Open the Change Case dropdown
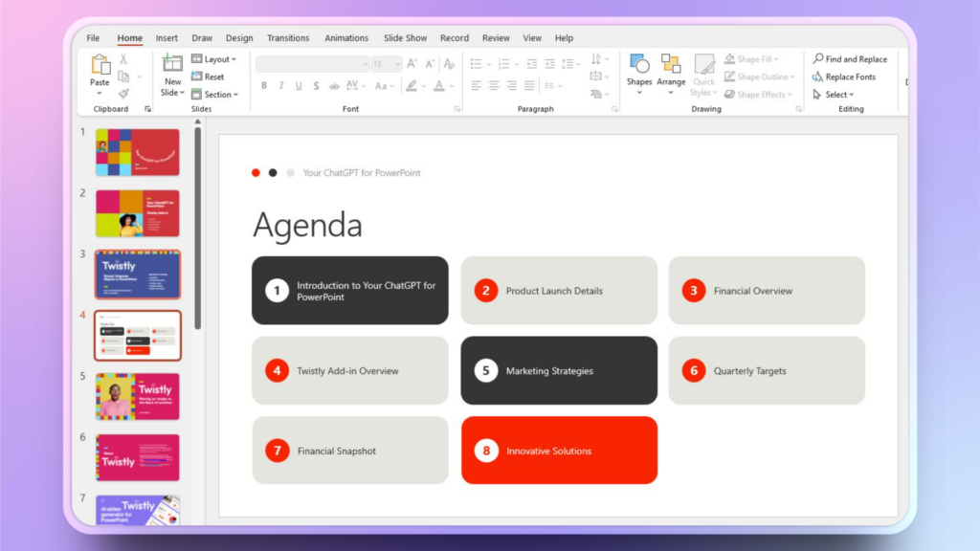 click(384, 85)
